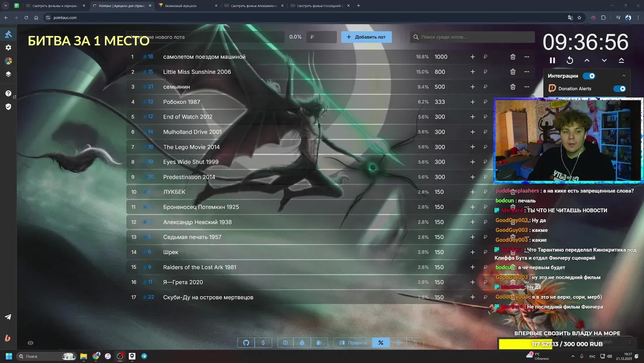Open browser extensions puzzle icon
The height and width of the screenshot is (363, 644).
(x=604, y=18)
